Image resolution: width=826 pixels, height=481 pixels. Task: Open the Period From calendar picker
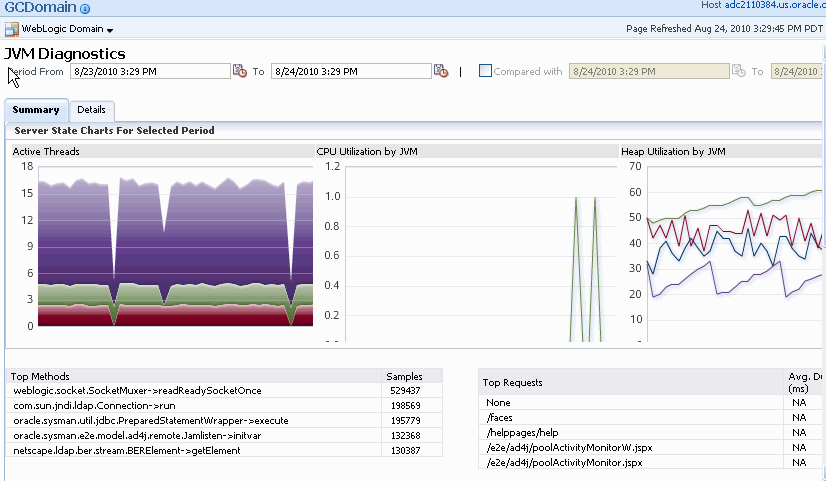pos(240,71)
